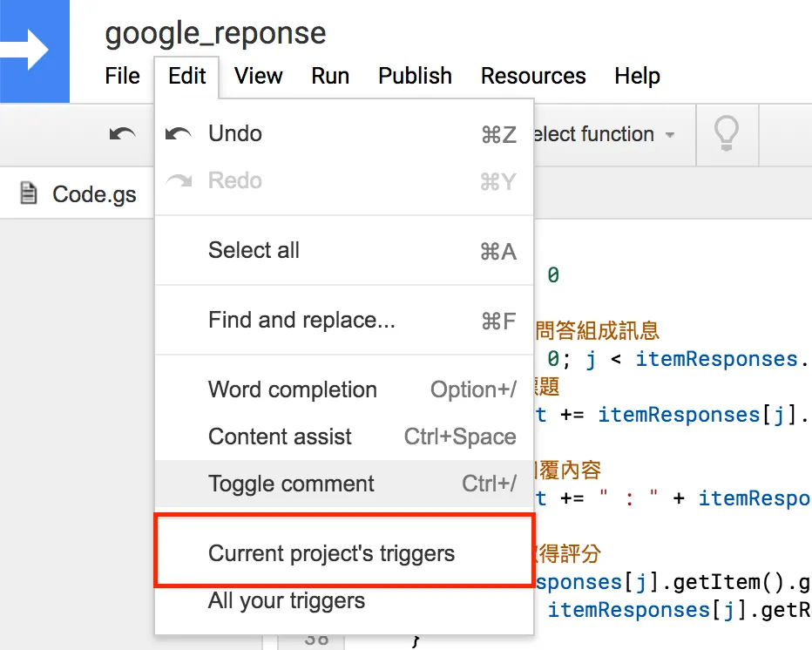Open Current project's triggers
This screenshot has width=812, height=650.
[x=344, y=553]
